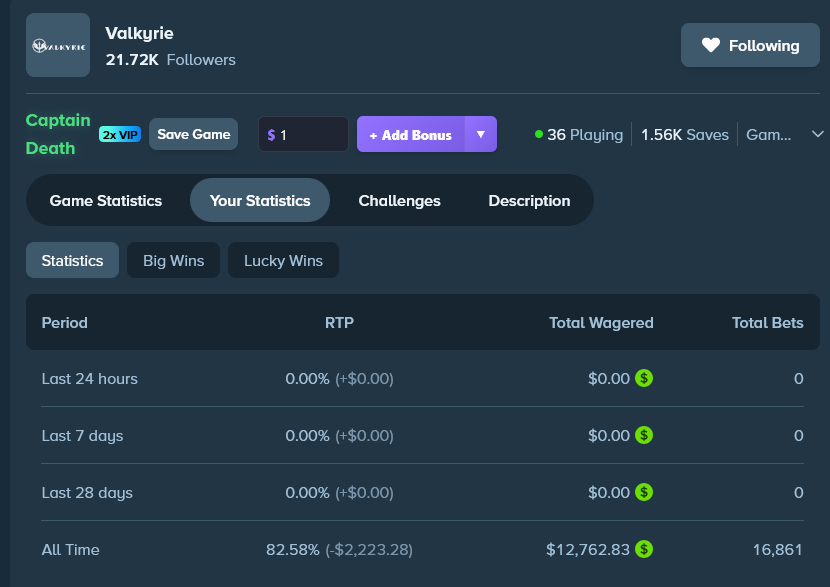
Task: Expand the chevron next to Gam...
Action: (818, 134)
